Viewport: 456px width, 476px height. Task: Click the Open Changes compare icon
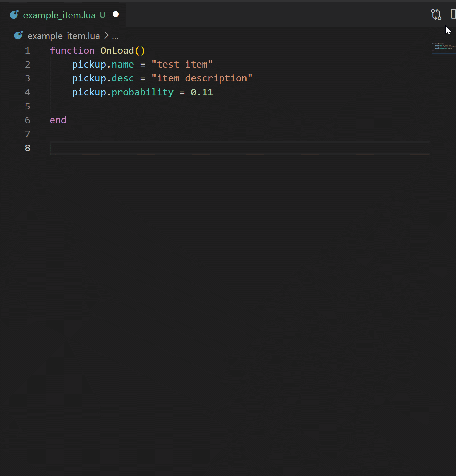tap(436, 15)
